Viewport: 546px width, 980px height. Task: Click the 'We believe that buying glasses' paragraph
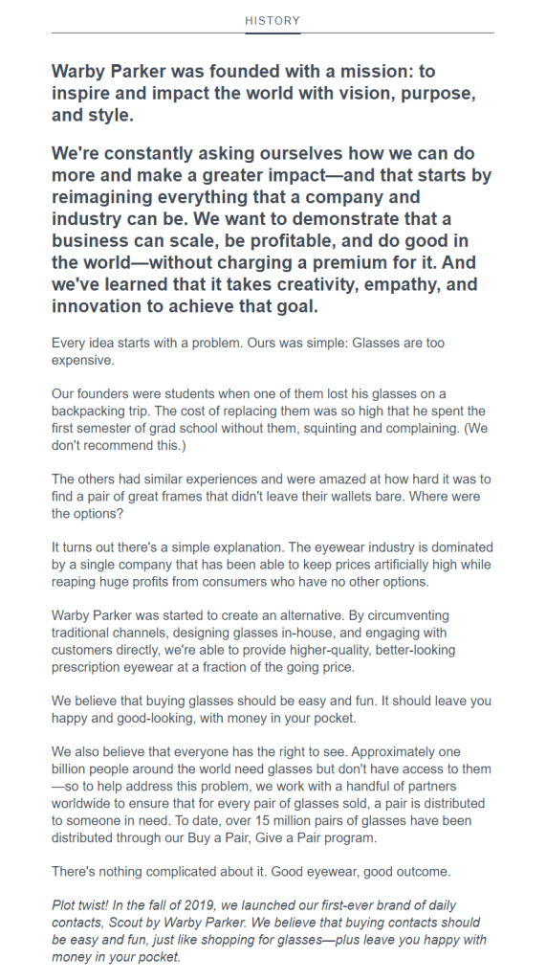[272, 710]
